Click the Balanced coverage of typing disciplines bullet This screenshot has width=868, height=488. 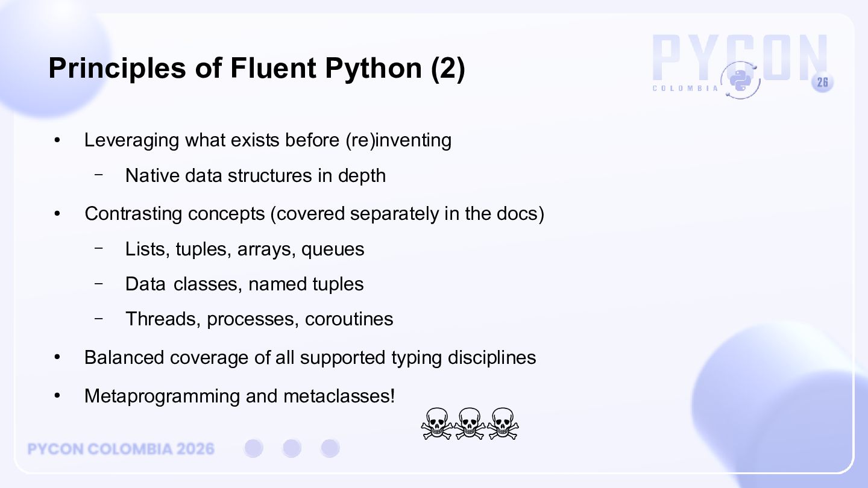[310, 357]
